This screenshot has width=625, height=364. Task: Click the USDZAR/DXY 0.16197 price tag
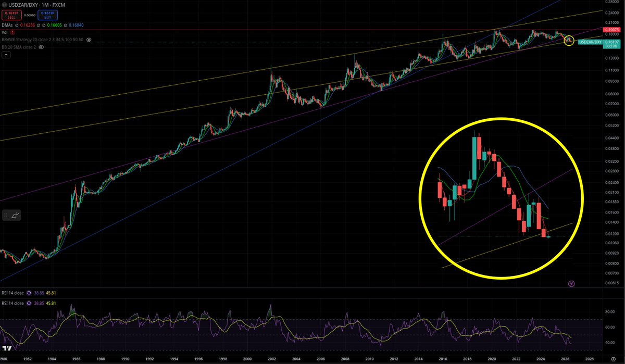[x=599, y=41]
